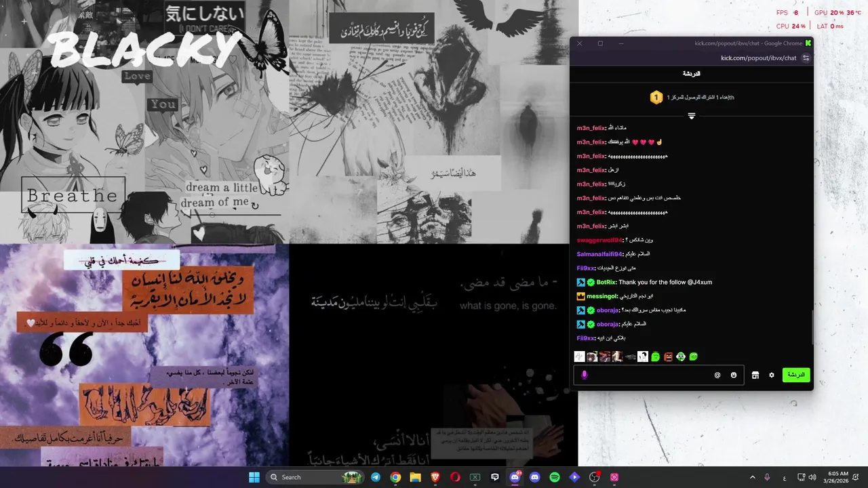
Task: Insert the green clown face emote
Action: click(681, 357)
